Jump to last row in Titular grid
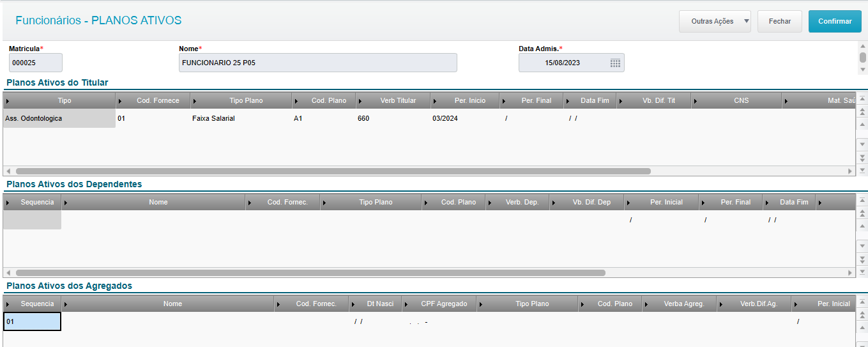 tap(862, 170)
